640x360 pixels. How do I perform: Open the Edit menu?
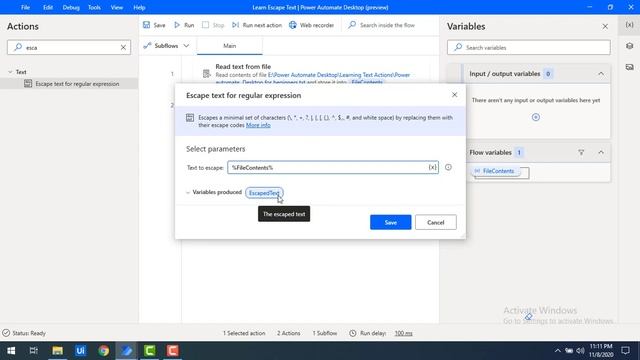pos(48,7)
